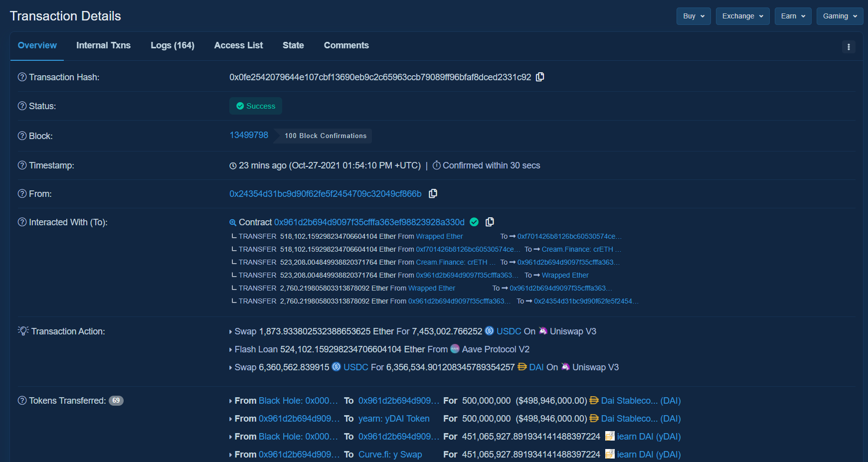This screenshot has height=462, width=868.
Task: Expand the yearn: yDAI Token transfer arrow
Action: 231,419
